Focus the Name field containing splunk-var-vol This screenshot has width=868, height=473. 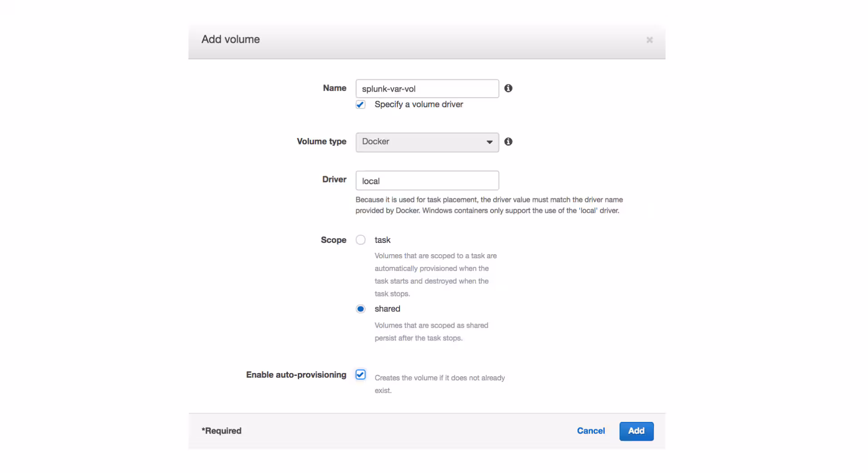pos(427,89)
